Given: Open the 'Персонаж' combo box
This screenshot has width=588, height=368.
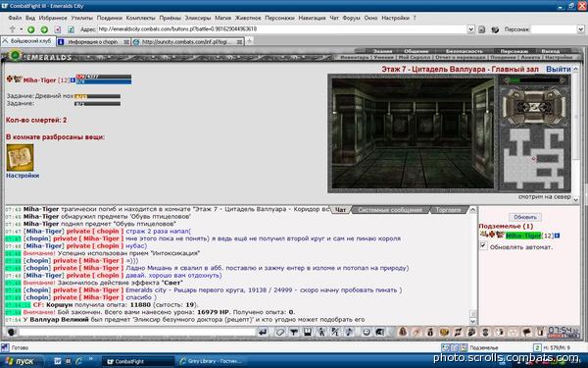Looking at the screenshot, I should click(558, 29).
